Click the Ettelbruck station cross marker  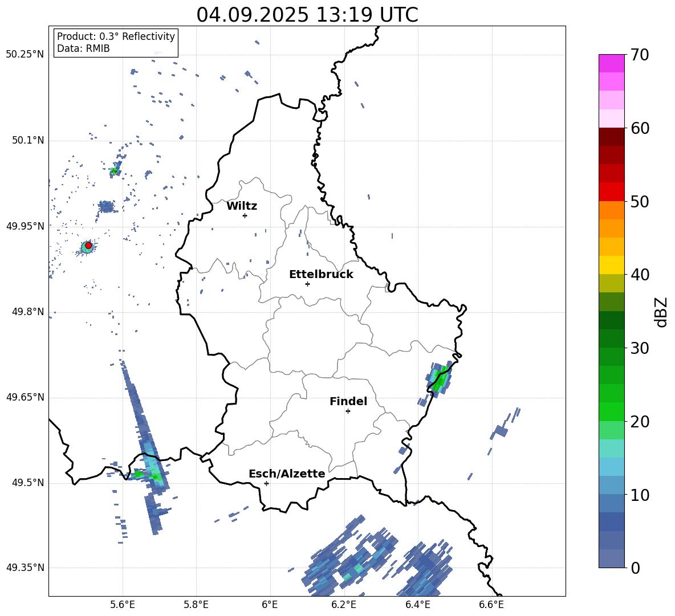point(307,284)
